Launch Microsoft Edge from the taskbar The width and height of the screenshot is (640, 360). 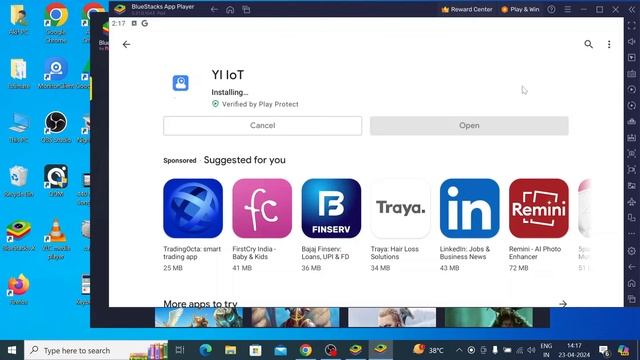point(206,350)
